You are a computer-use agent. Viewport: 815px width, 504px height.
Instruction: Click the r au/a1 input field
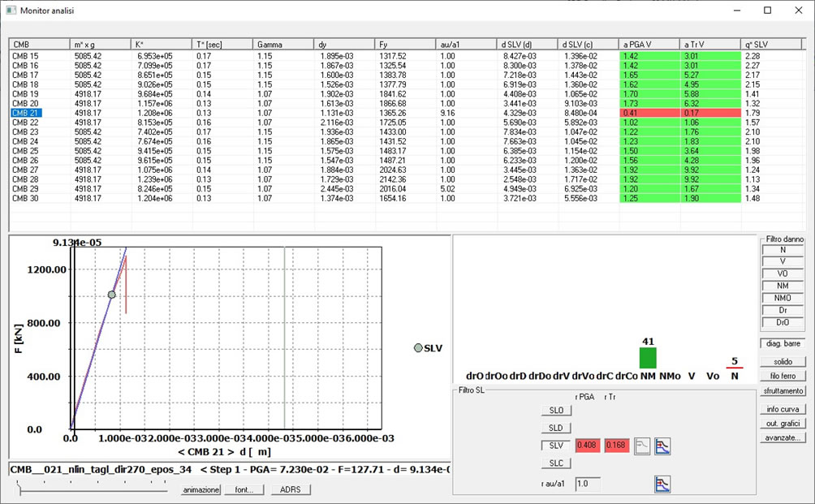pos(588,484)
